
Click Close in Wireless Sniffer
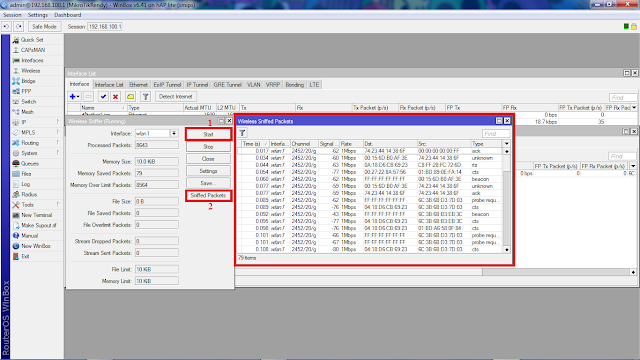pos(208,159)
